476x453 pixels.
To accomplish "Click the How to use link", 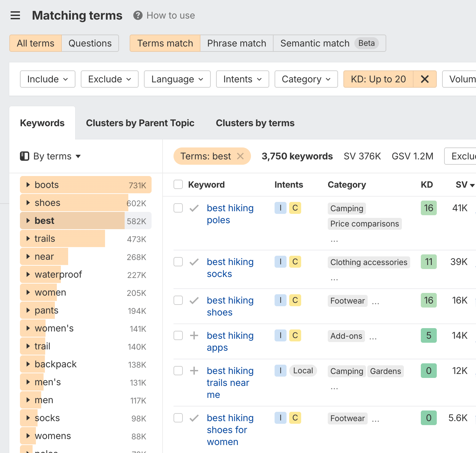I will [x=171, y=15].
